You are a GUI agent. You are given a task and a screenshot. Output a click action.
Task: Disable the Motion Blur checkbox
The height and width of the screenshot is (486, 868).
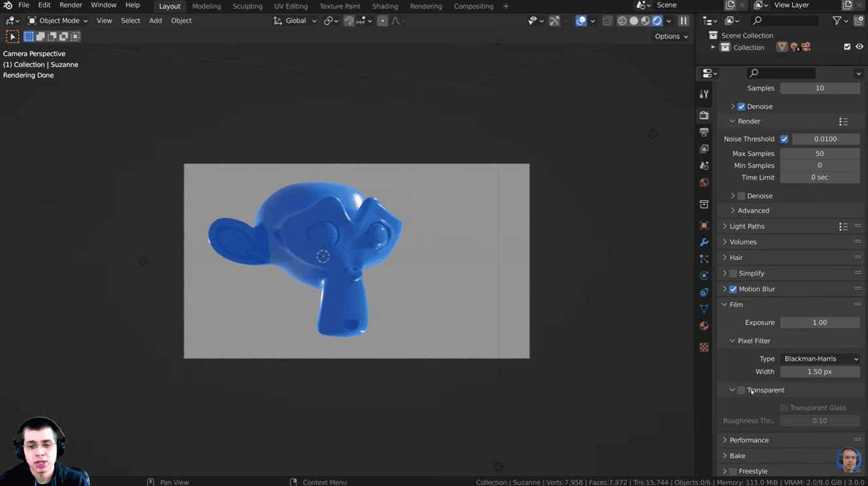(733, 289)
